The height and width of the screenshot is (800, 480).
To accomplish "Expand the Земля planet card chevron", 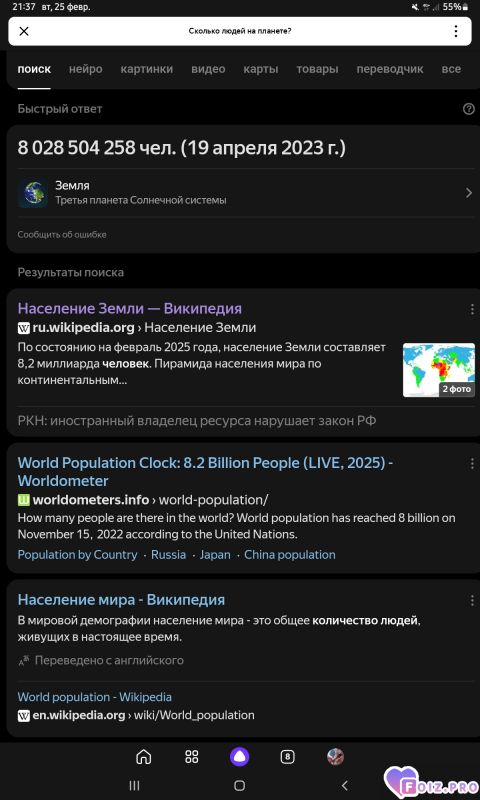I will coord(469,193).
